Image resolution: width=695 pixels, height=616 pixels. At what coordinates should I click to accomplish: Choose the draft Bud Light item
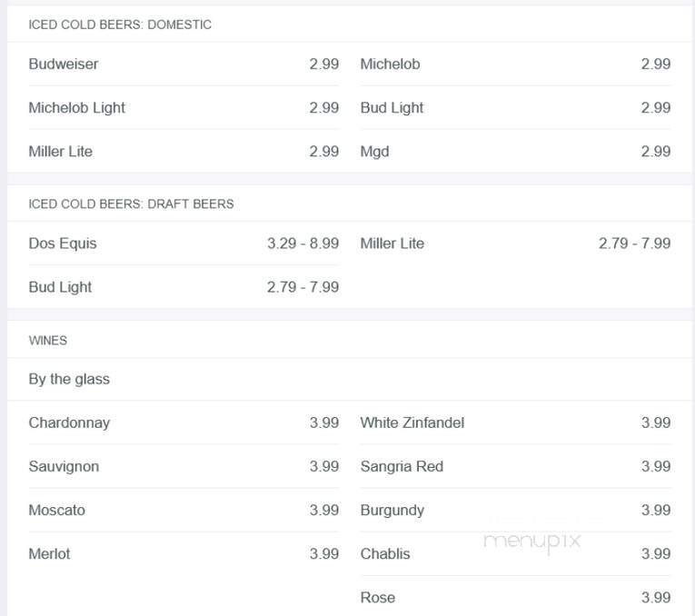click(184, 287)
